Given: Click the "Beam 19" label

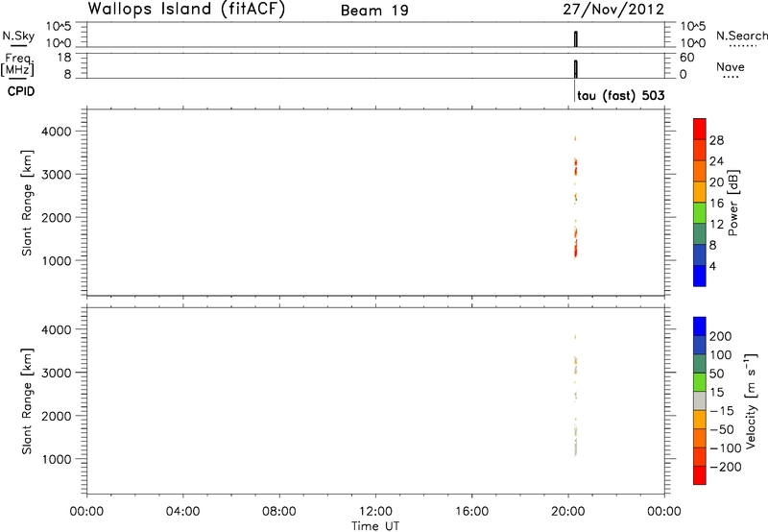Looking at the screenshot, I should pyautogui.click(x=374, y=11).
